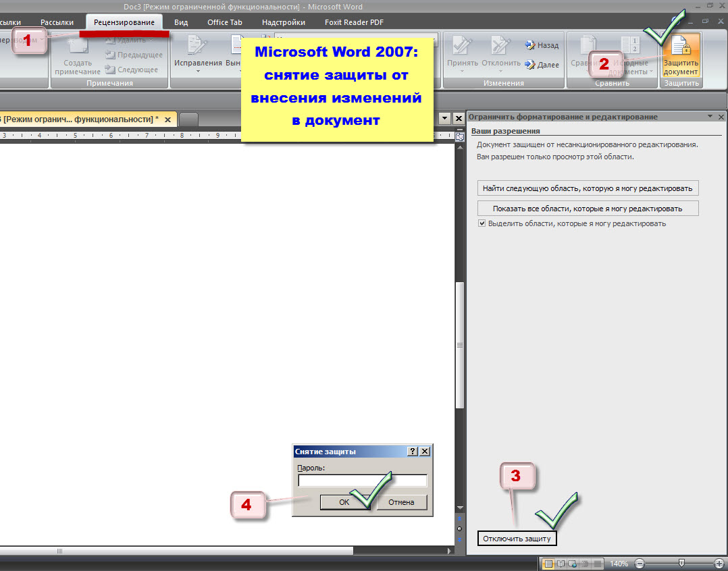Click the 'Ваши разрешения' heading text
This screenshot has height=571, width=728.
click(x=506, y=131)
